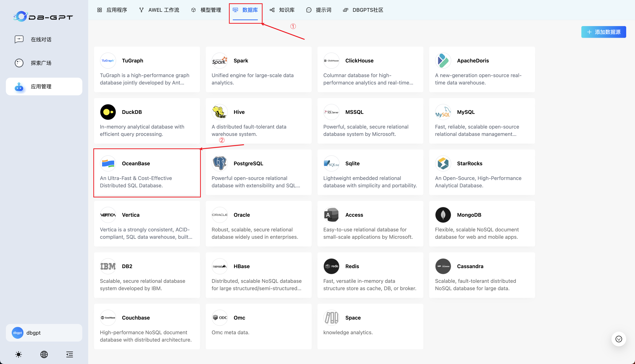Click the Cassandra logo icon

point(443,266)
